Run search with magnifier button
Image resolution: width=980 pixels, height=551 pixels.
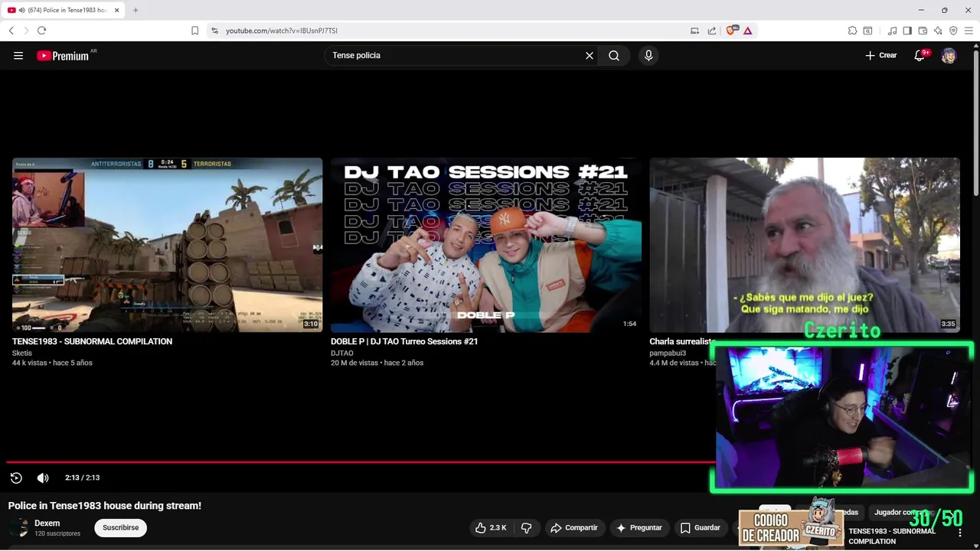click(x=614, y=55)
